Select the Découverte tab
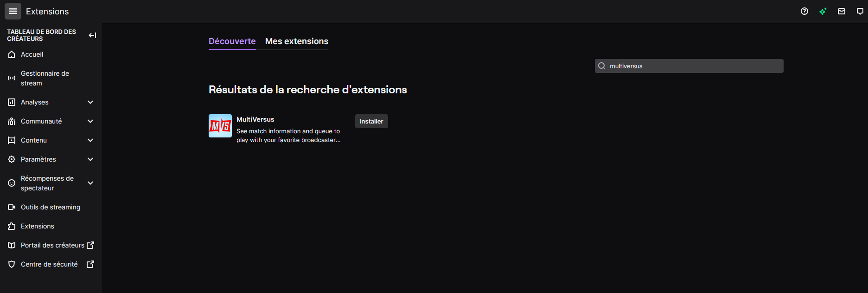 point(232,41)
